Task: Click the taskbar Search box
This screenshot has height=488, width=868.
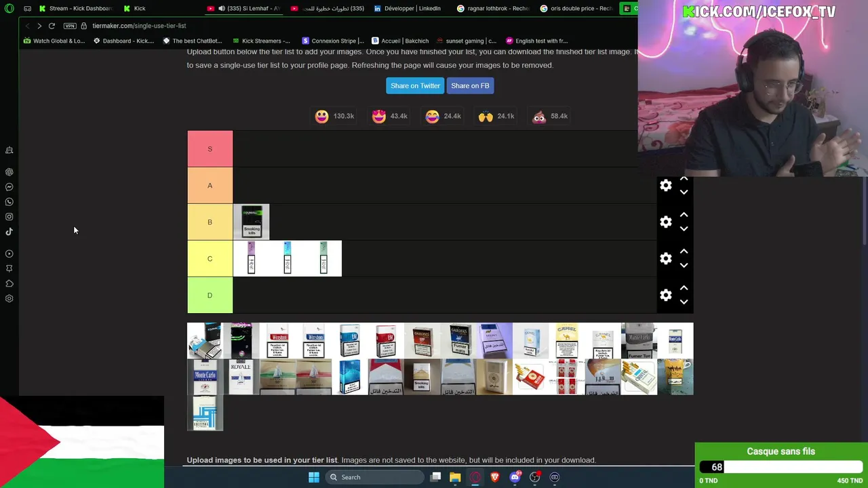Action: (x=373, y=477)
